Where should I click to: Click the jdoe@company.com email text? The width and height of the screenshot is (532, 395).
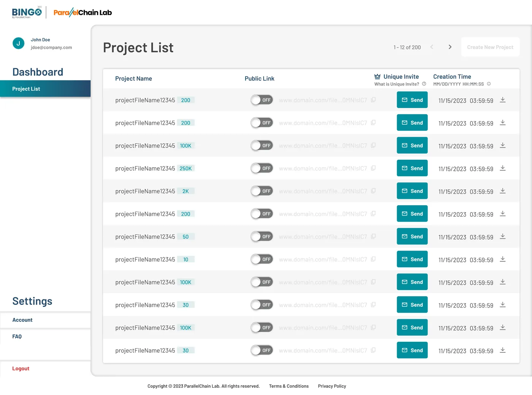[x=51, y=48]
